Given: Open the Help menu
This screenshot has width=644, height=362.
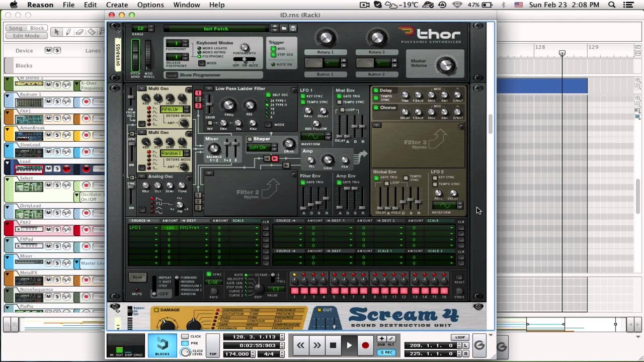Looking at the screenshot, I should click(x=217, y=5).
